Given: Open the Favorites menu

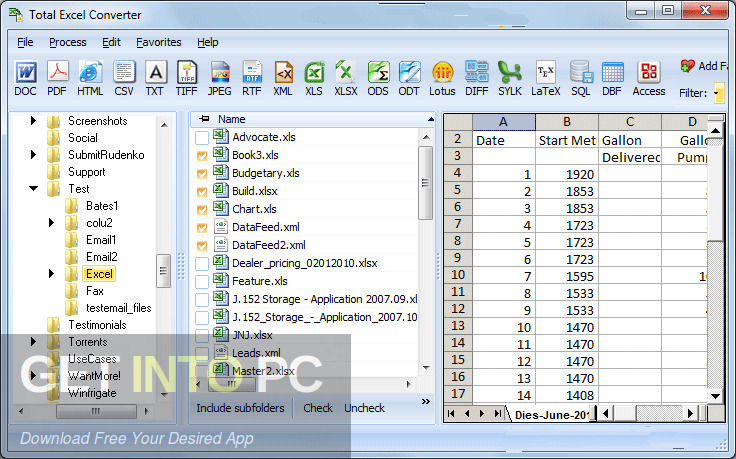Looking at the screenshot, I should 159,42.
